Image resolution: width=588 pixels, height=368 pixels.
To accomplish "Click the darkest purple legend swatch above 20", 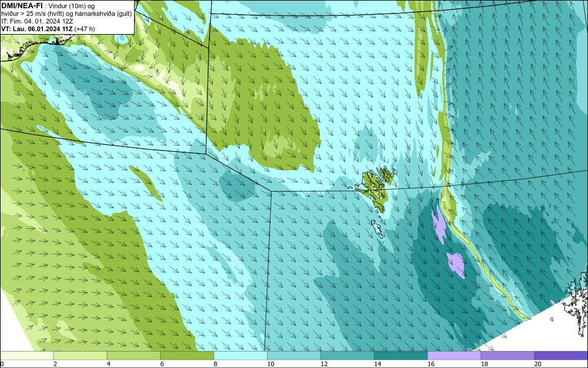I will [x=561, y=355].
